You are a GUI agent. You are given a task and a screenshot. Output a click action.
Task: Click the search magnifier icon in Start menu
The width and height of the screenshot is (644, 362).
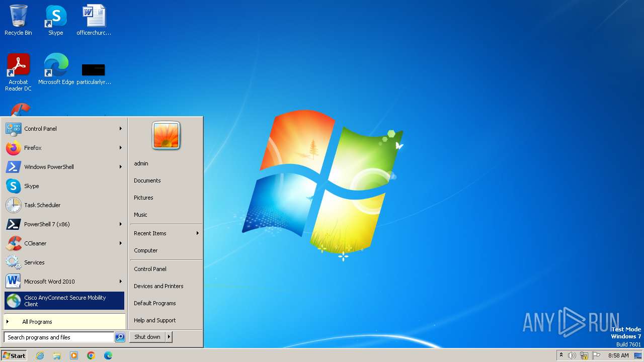(120, 337)
